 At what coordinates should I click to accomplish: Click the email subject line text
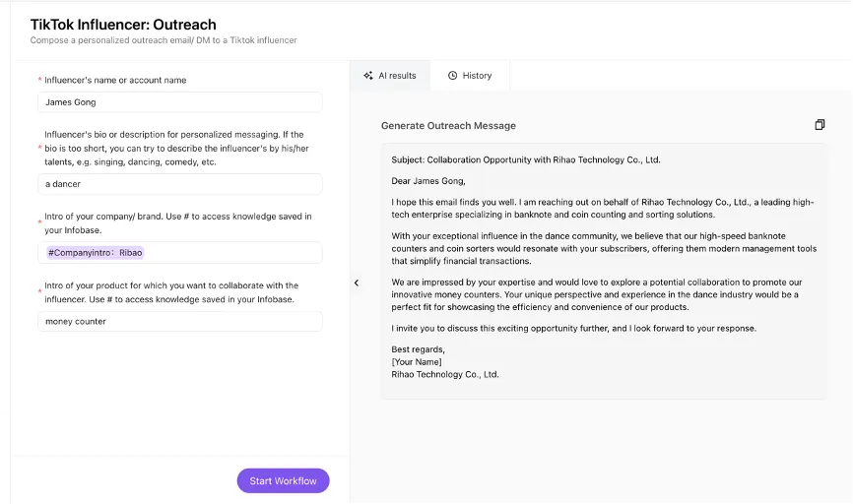pyautogui.click(x=526, y=159)
